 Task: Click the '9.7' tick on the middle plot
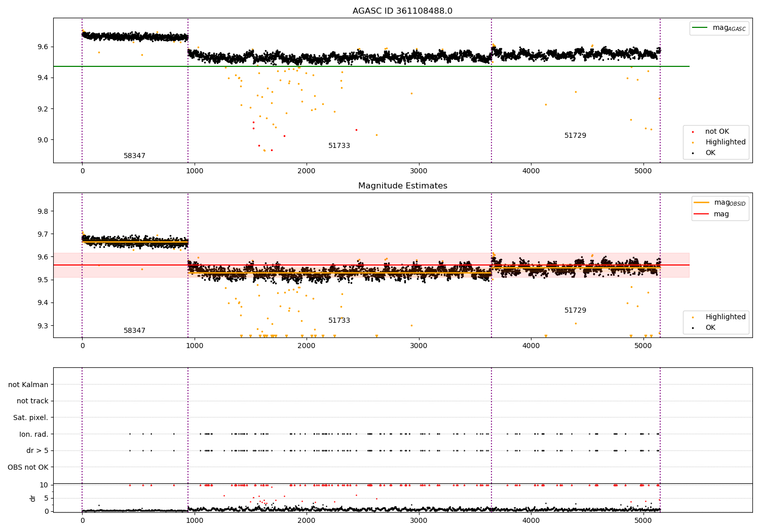coord(43,234)
